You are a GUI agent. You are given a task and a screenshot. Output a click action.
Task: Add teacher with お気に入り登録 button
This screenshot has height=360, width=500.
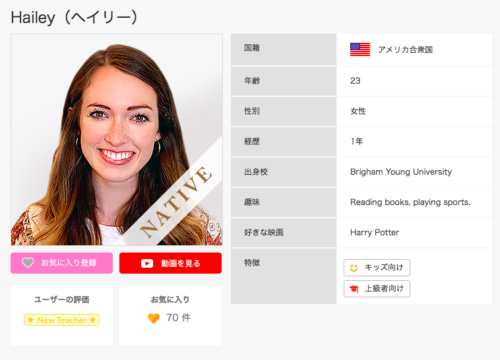click(x=62, y=263)
